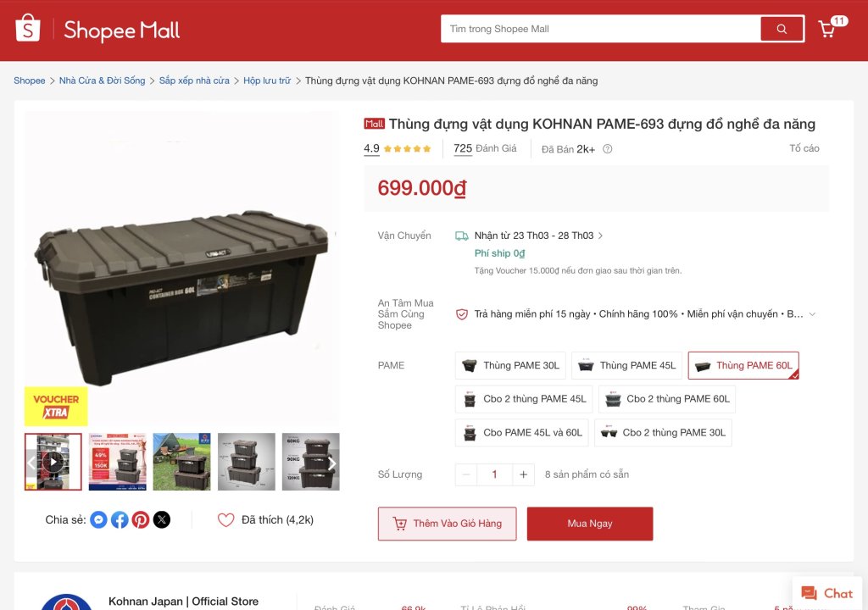Choose Cbo 2 thùng PAME 60L option
Image resolution: width=868 pixels, height=610 pixels.
(x=667, y=399)
